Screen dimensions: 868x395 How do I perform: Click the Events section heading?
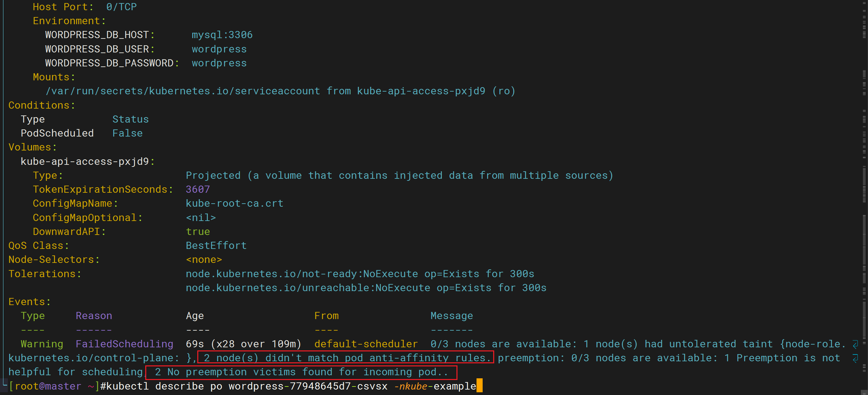(30, 302)
